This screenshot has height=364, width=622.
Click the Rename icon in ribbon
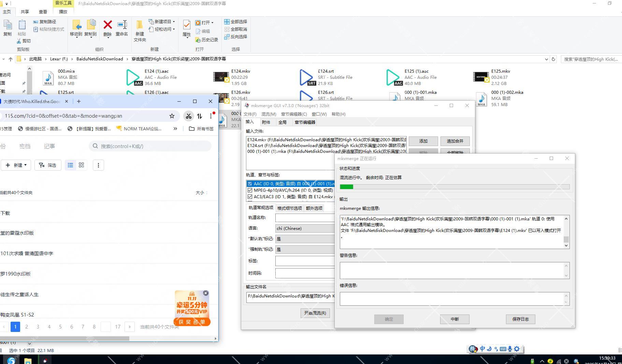122,25
